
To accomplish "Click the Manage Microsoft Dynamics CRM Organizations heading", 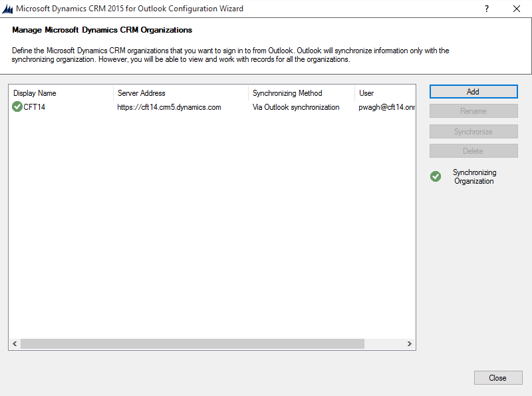I will click(102, 30).
